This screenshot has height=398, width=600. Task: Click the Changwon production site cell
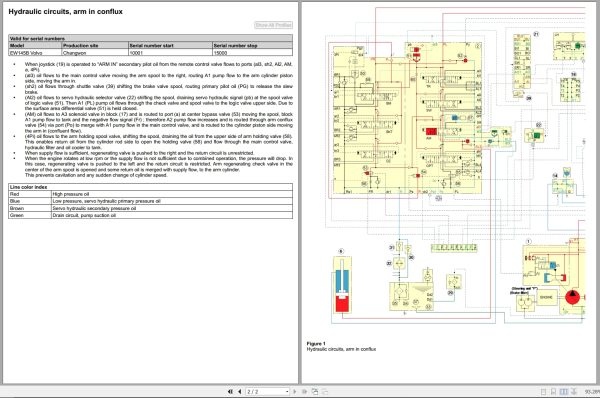tap(95, 53)
